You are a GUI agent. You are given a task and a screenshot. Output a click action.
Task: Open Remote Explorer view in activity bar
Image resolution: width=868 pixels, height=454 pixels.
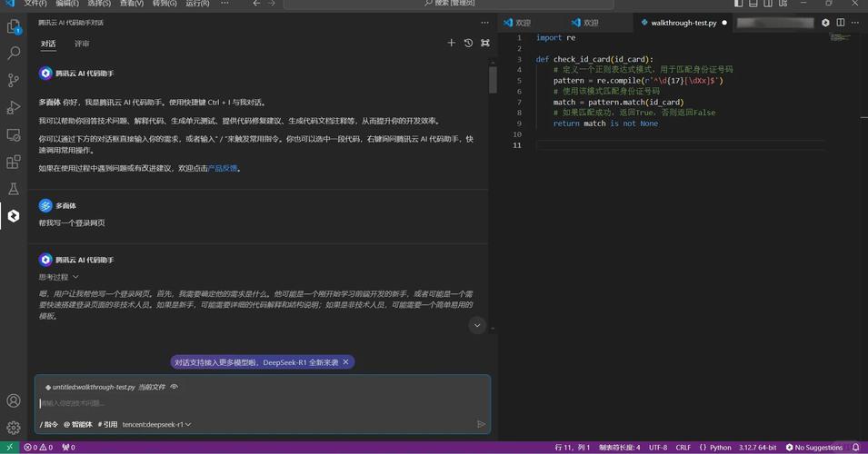(x=14, y=134)
